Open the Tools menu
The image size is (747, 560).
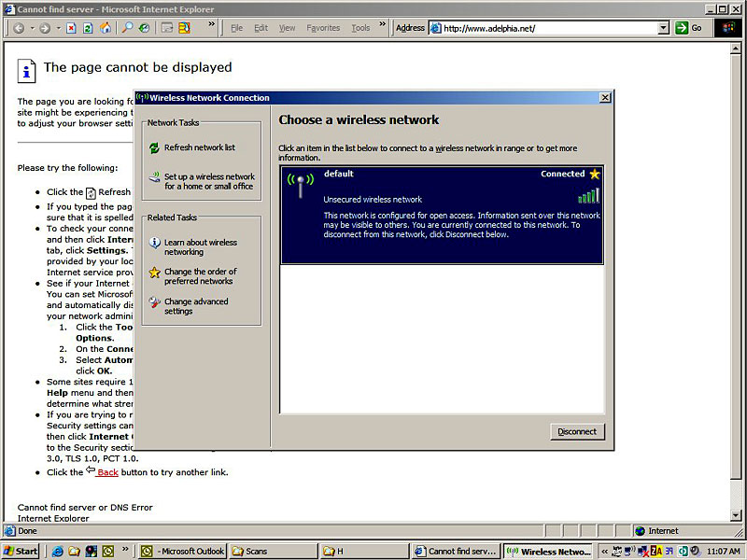pyautogui.click(x=360, y=28)
